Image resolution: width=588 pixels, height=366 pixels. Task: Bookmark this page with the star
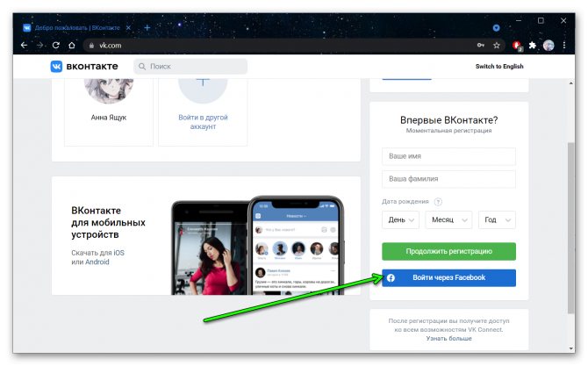point(497,46)
